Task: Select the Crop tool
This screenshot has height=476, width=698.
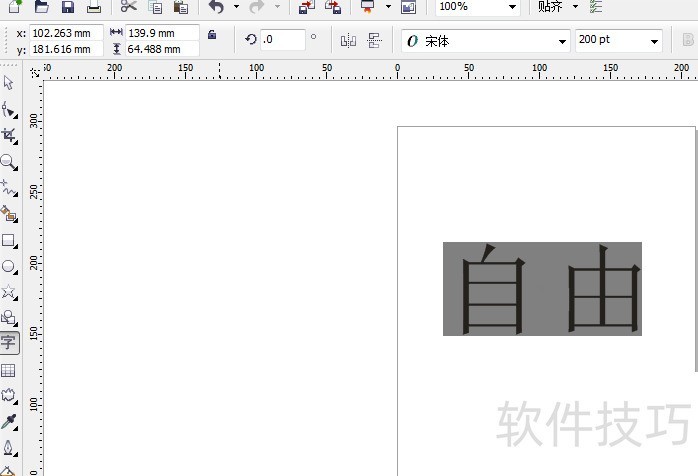Action: point(9,136)
